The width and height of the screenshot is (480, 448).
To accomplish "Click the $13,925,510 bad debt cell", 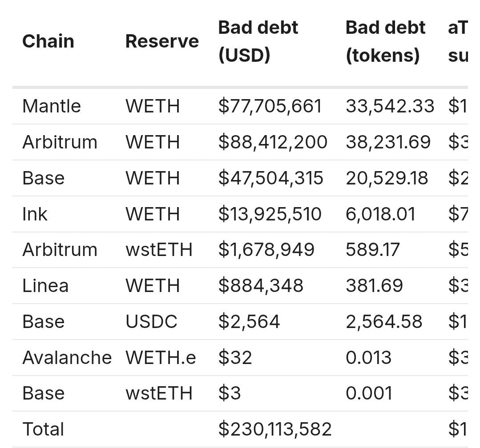I will (270, 214).
